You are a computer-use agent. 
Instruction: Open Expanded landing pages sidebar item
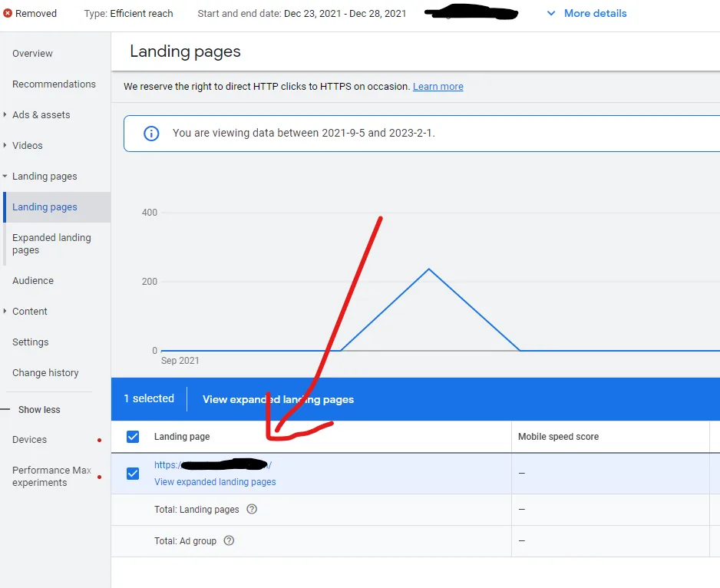51,244
